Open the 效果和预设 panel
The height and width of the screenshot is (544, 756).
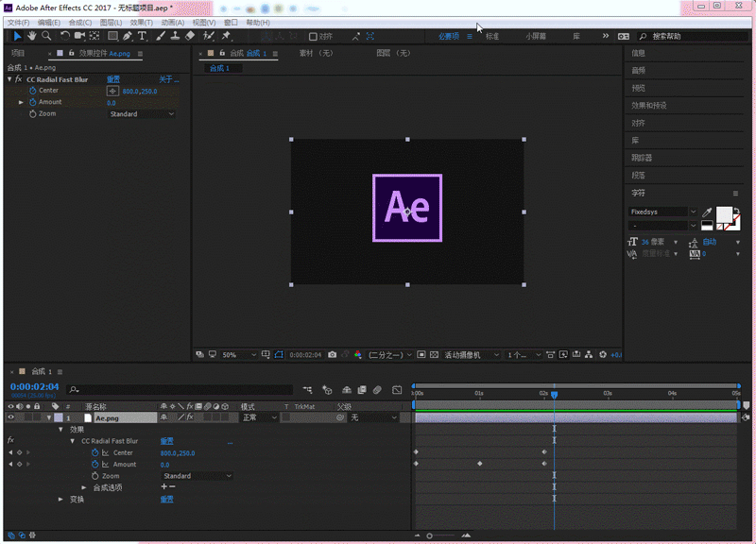pos(648,106)
